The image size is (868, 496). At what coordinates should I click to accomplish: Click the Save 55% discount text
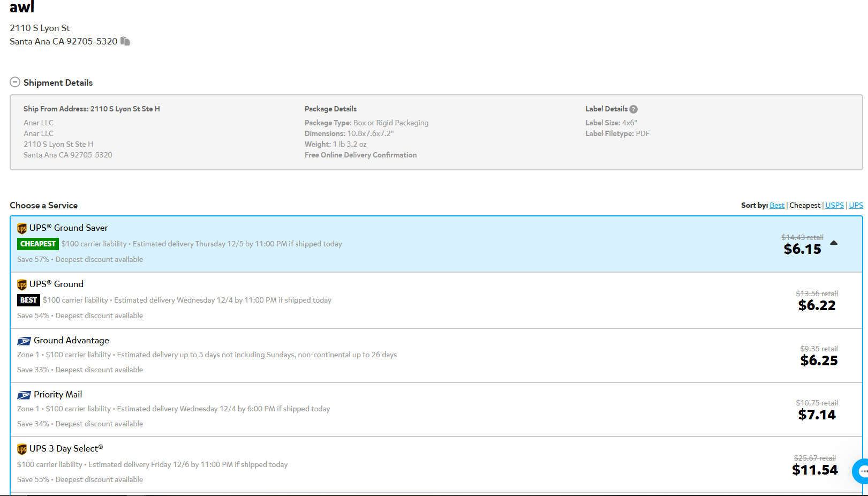[33, 480]
